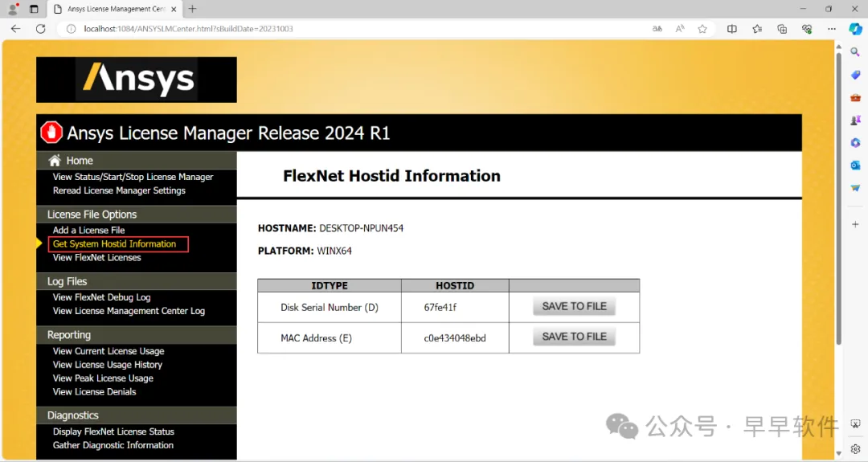Click the Disk Serial Number (D) cell

(x=330, y=308)
